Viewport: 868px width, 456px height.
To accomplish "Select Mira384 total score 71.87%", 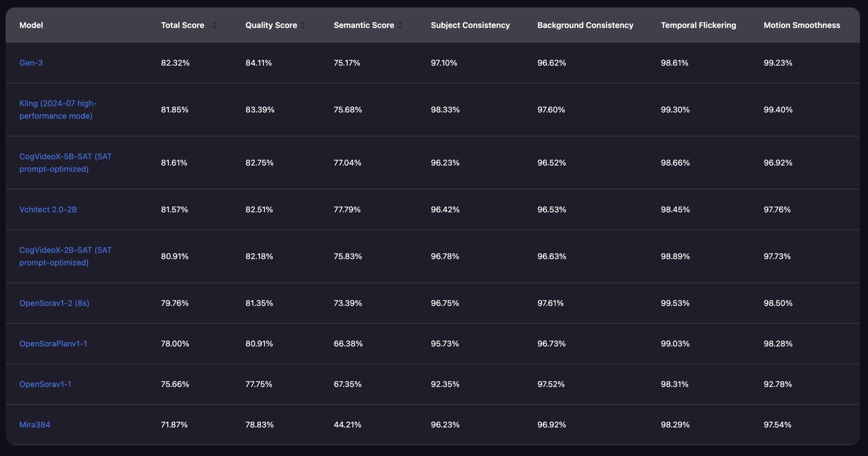I will point(174,424).
